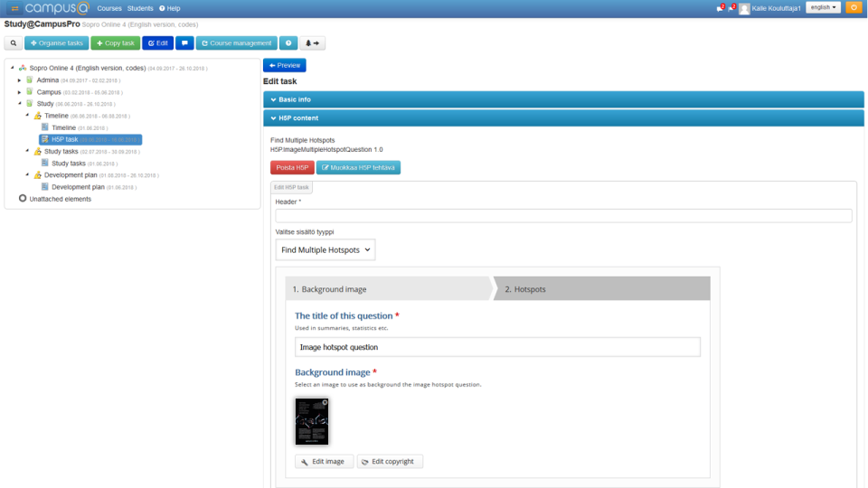Click the question mark help button in toolbar
This screenshot has height=488, width=868.
[288, 43]
